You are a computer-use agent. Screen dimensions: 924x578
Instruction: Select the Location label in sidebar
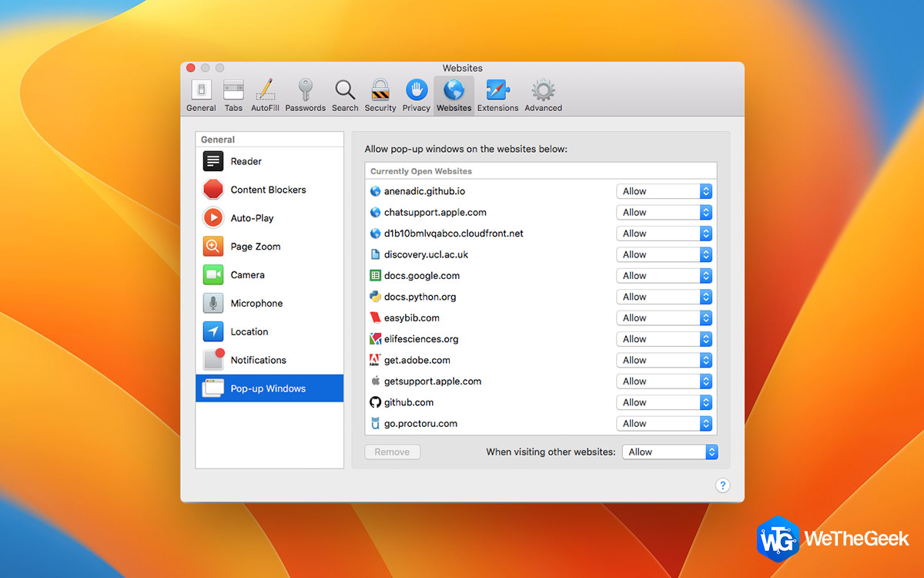point(249,331)
